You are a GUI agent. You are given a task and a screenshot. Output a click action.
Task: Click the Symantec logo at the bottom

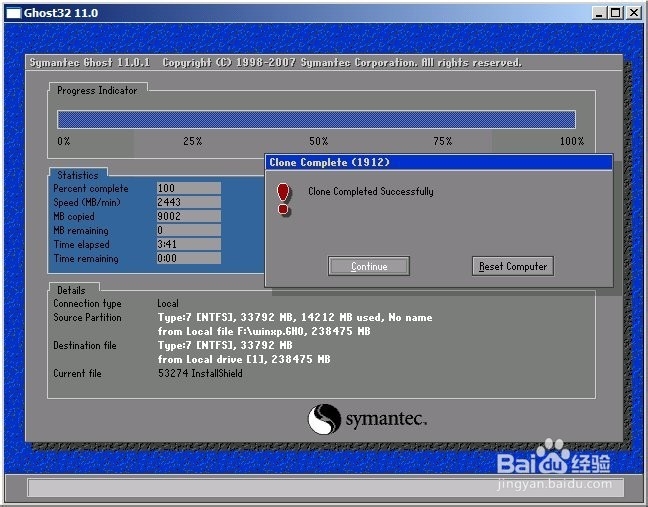tap(367, 419)
